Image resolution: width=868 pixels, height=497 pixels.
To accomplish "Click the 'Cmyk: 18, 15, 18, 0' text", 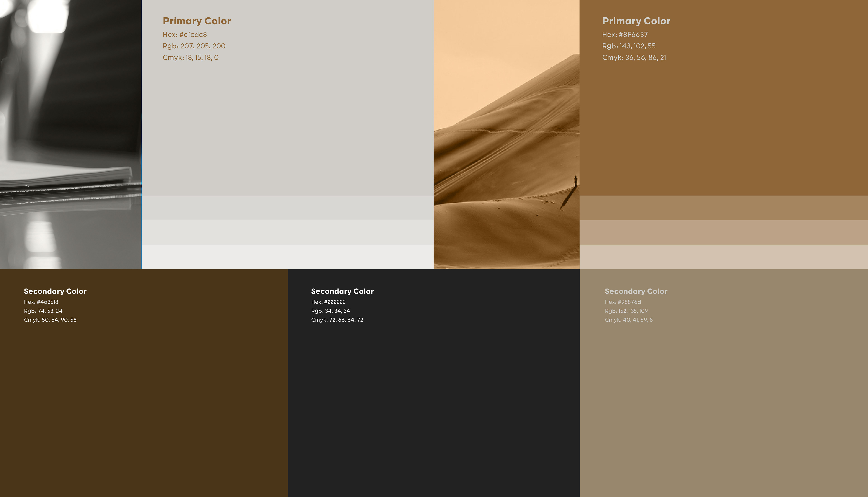I will [x=190, y=58].
